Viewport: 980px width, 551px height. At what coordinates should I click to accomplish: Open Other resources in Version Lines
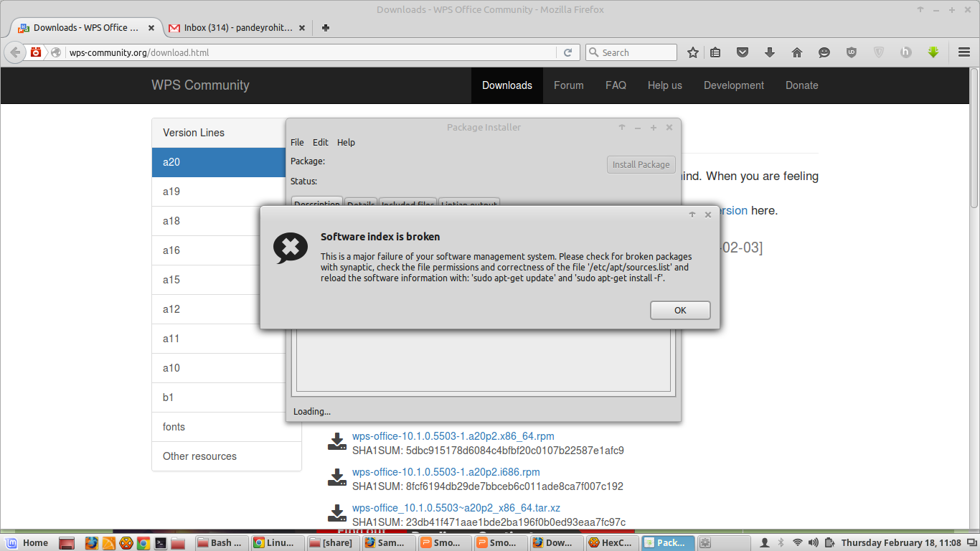(227, 456)
